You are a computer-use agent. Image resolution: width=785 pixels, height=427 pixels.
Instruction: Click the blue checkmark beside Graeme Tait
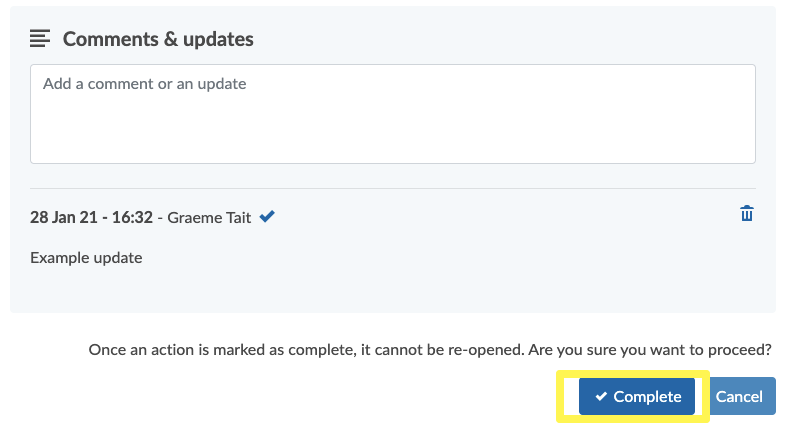click(x=267, y=216)
